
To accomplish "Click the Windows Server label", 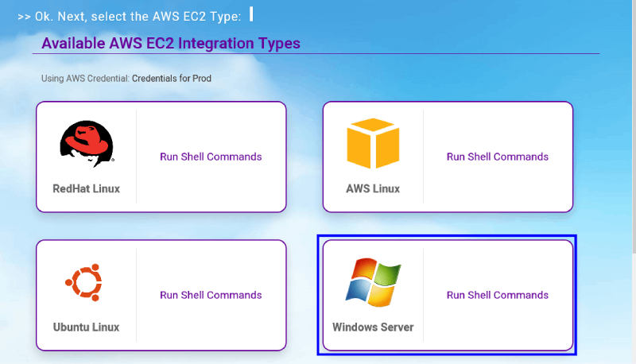I will pyautogui.click(x=373, y=327).
